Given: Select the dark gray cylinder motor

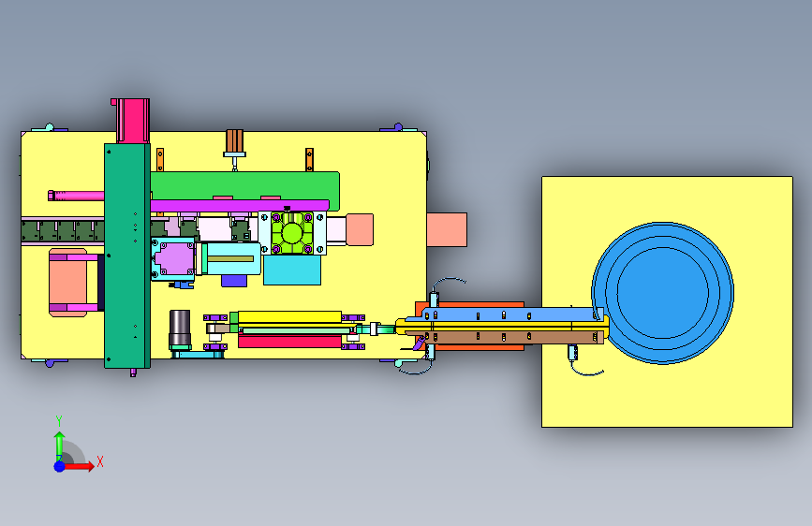Looking at the screenshot, I should point(180,328).
